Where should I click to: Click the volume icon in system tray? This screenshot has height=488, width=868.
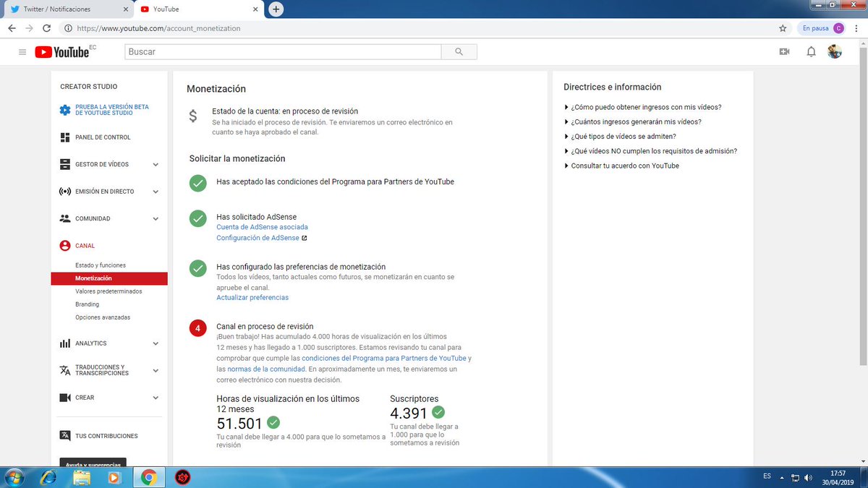pos(807,477)
